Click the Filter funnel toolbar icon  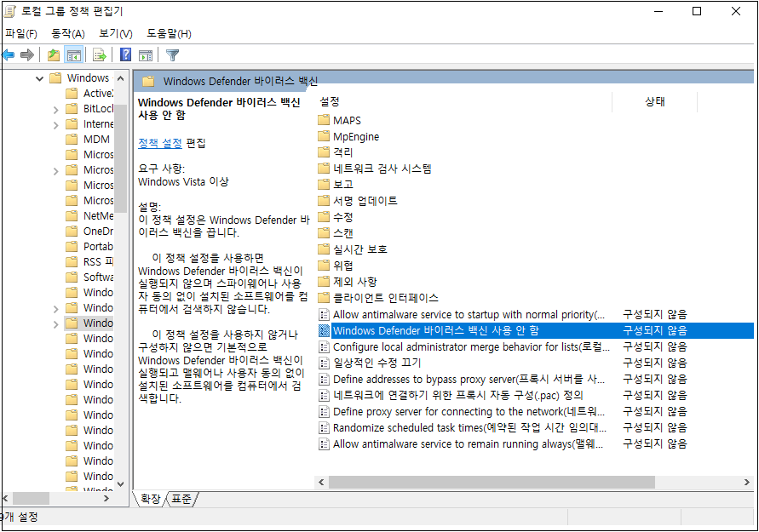click(x=172, y=55)
